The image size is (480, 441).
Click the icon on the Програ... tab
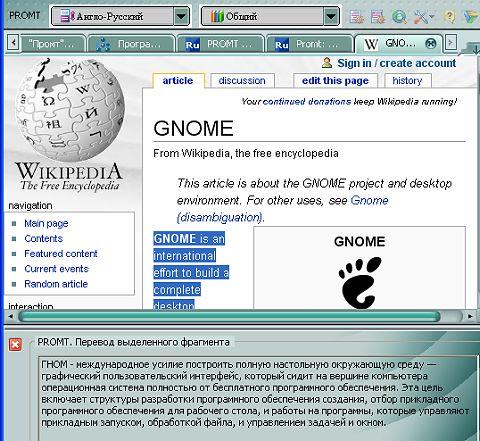[103, 44]
